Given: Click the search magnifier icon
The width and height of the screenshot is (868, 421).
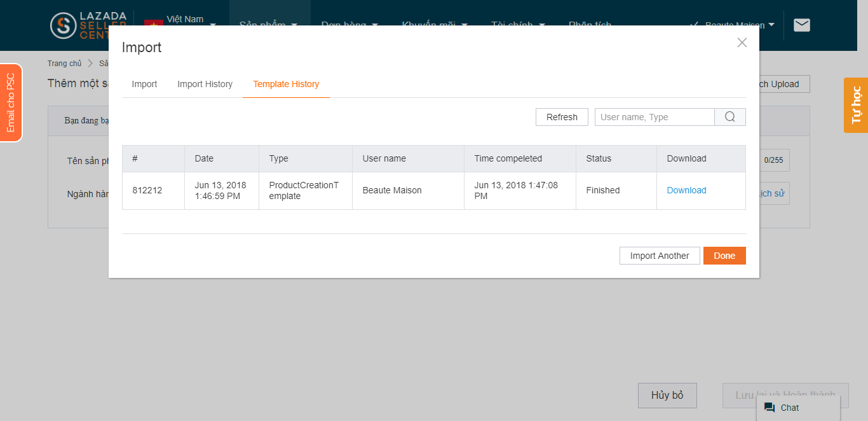Looking at the screenshot, I should pyautogui.click(x=729, y=117).
